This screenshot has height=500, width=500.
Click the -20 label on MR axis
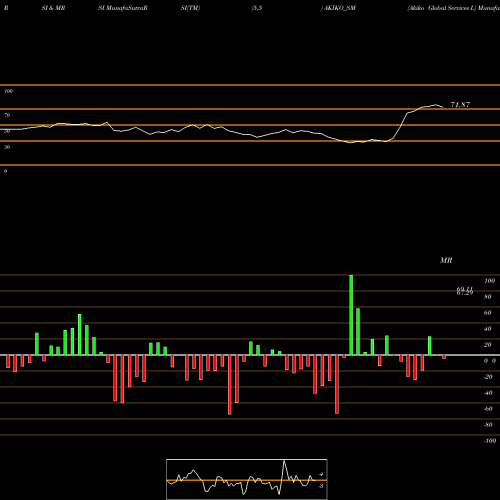488,377
